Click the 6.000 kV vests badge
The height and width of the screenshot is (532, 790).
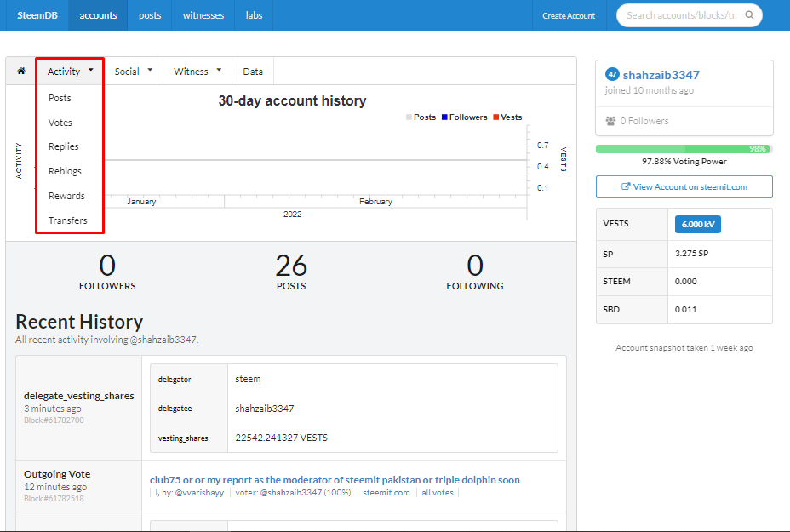tap(698, 224)
